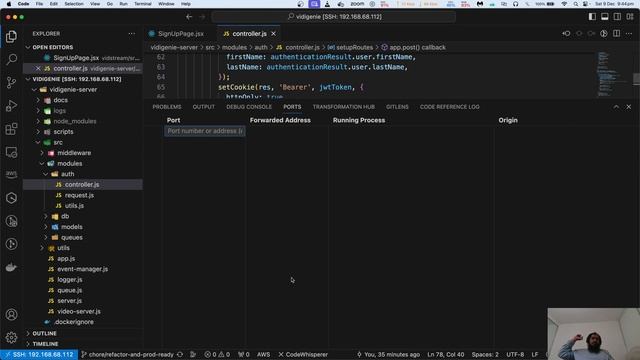Image resolution: width=640 pixels, height=360 pixels.
Task: Click setupRoutes in the breadcrumb
Action: coord(354,47)
